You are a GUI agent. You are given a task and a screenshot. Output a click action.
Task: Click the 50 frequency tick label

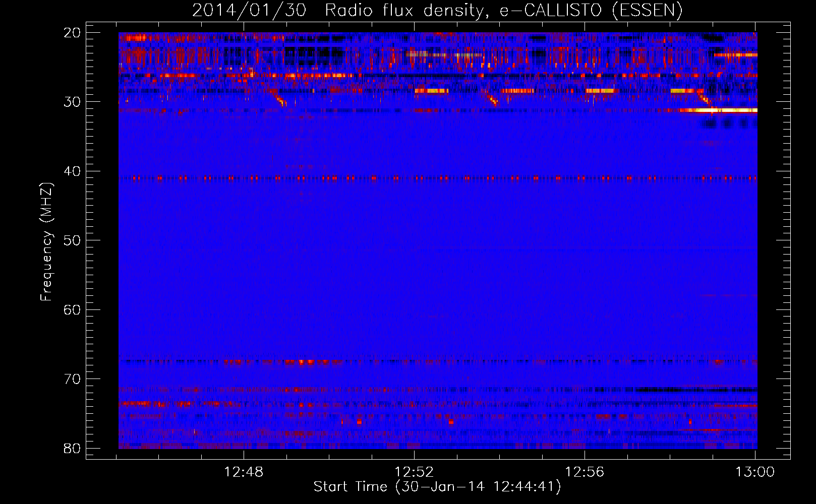[x=72, y=240]
